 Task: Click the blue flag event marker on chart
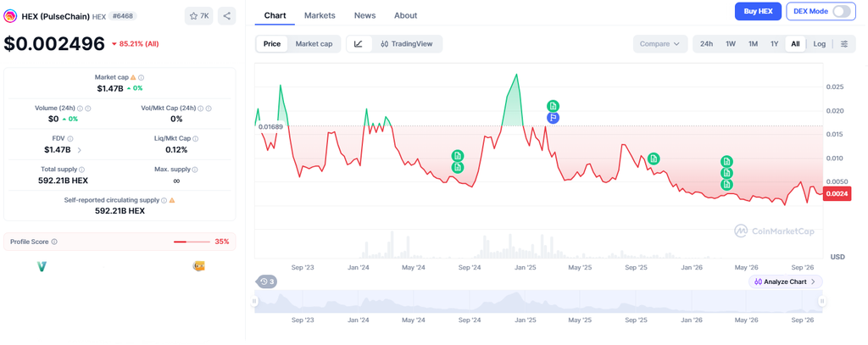click(x=553, y=117)
